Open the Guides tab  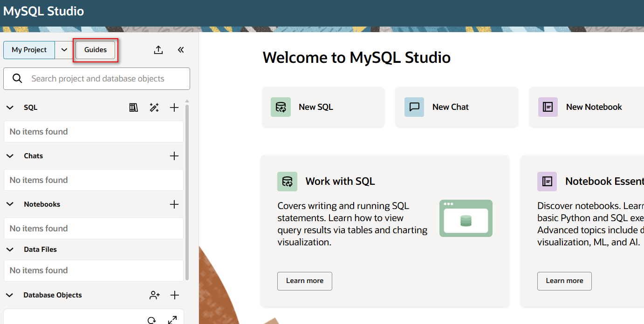pos(96,50)
